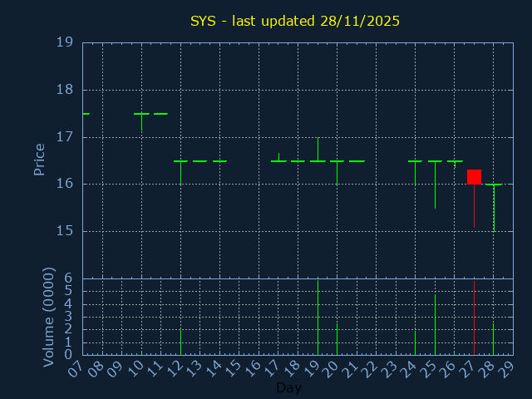Screen dimensions: 532x399
Task: Select day 29 tick on the x-axis
Action: (505, 367)
